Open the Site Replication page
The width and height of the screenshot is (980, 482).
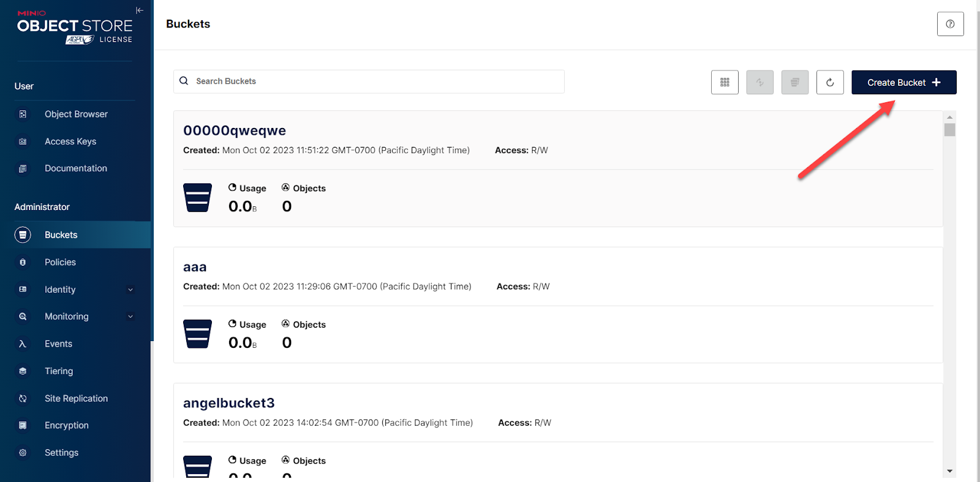[76, 398]
